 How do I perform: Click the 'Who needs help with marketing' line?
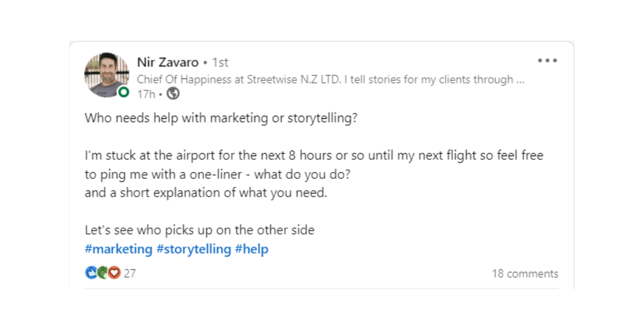[x=221, y=118]
